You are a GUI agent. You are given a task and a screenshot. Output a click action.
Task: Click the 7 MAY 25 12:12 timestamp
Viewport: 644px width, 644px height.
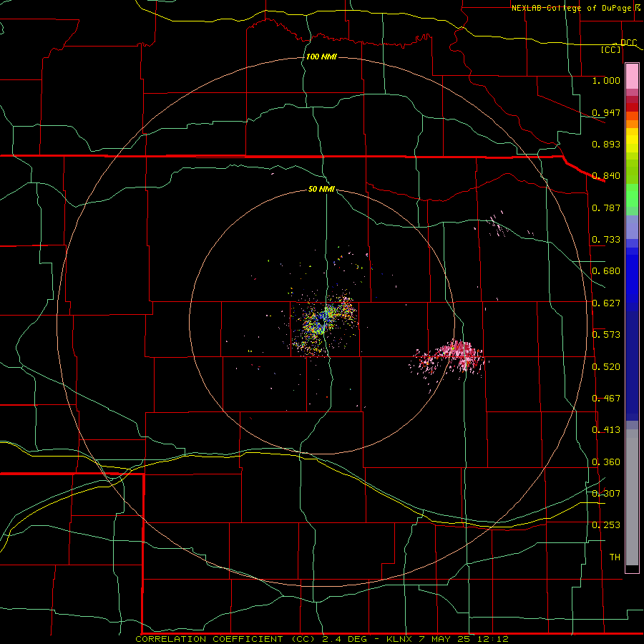tap(464, 639)
